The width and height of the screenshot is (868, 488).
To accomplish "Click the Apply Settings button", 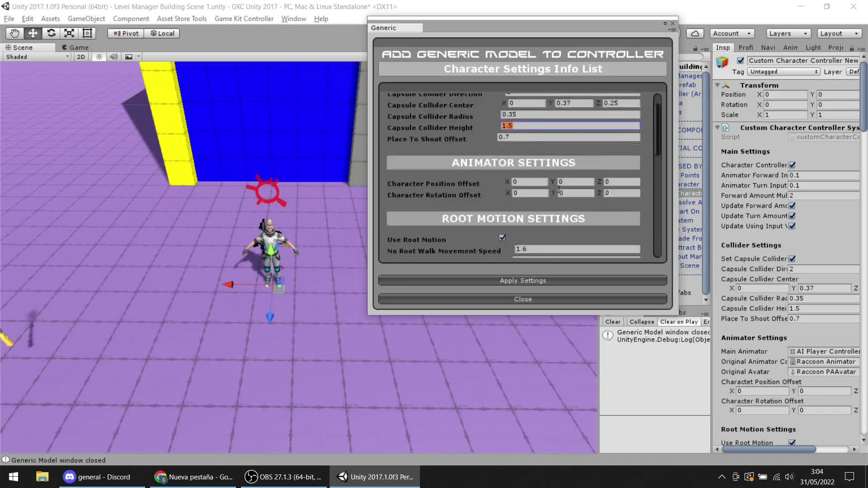I will click(x=523, y=280).
